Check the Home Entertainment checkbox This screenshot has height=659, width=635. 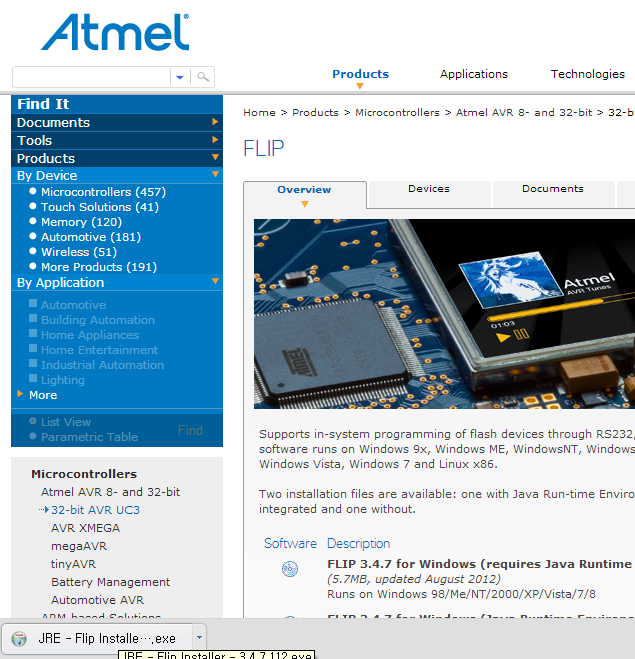coord(33,348)
